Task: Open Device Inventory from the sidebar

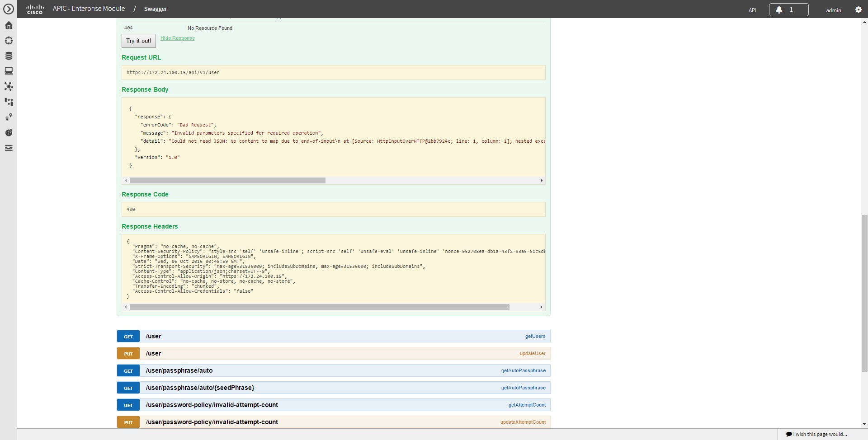Action: pyautogui.click(x=9, y=56)
